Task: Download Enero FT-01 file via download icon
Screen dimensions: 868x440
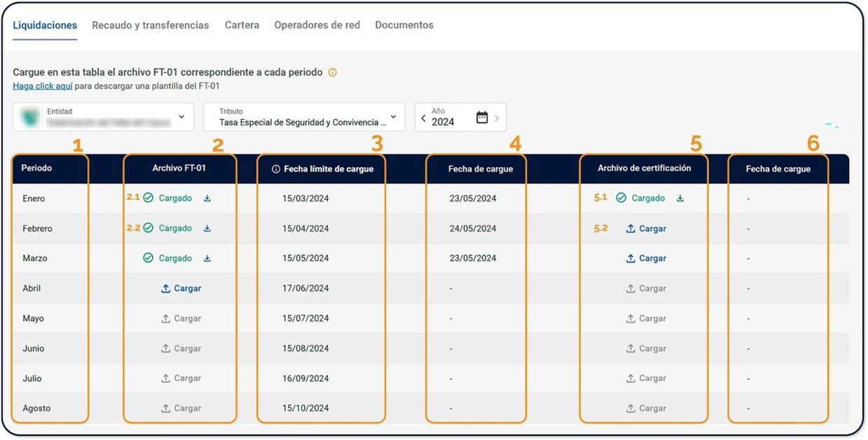Action: (207, 198)
